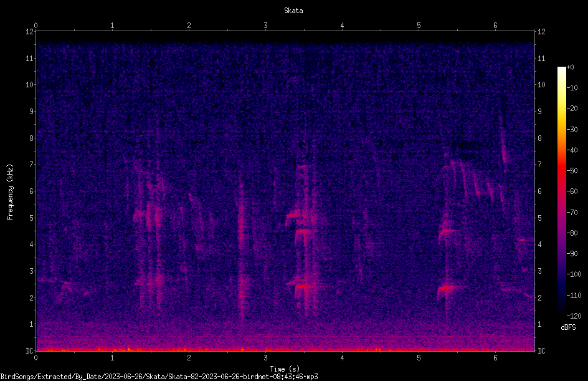The height and width of the screenshot is (381, 588).
Task: Click the "-110" value on the color scale
Action: (574, 296)
